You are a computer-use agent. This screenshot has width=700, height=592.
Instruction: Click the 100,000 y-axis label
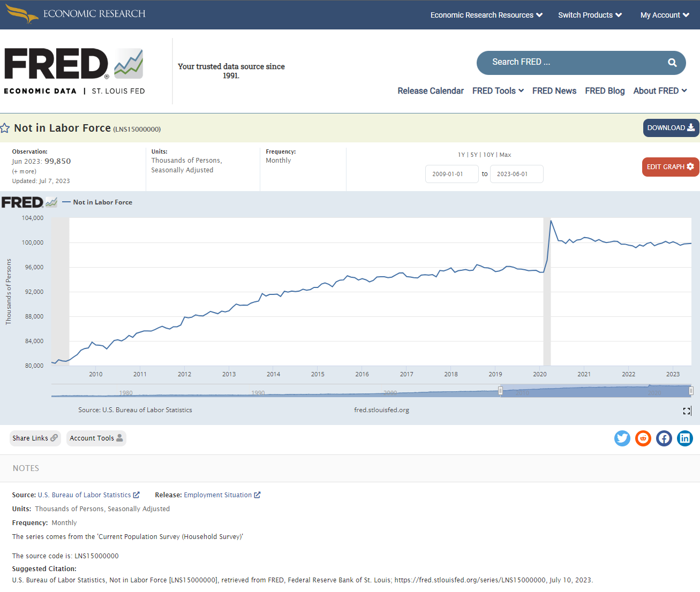(33, 242)
